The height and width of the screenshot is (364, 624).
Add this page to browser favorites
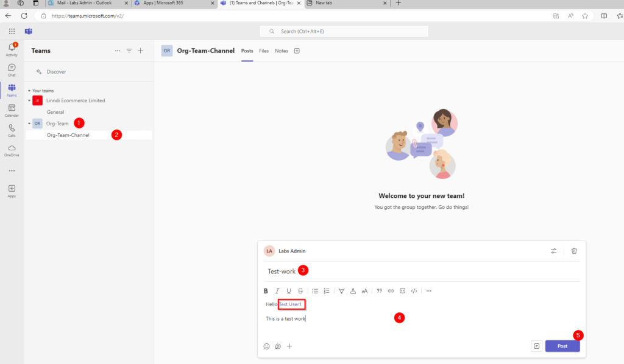(585, 16)
